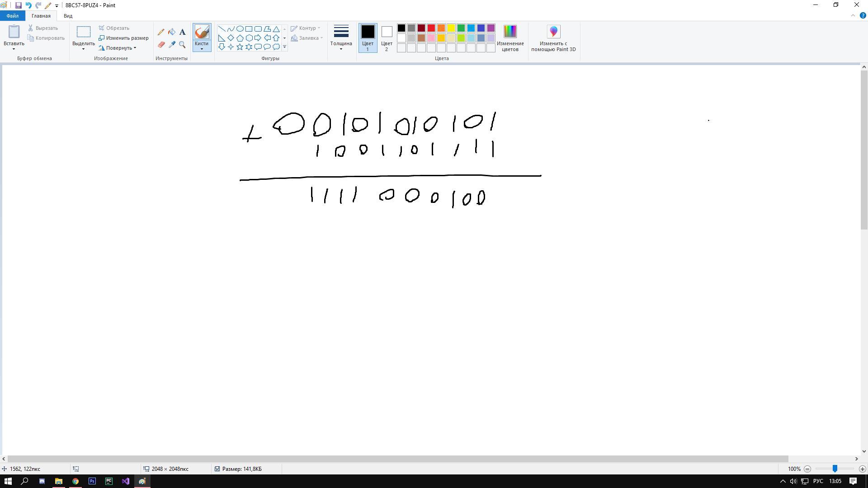Switch to the Вид tab
The image size is (868, 488).
(68, 16)
